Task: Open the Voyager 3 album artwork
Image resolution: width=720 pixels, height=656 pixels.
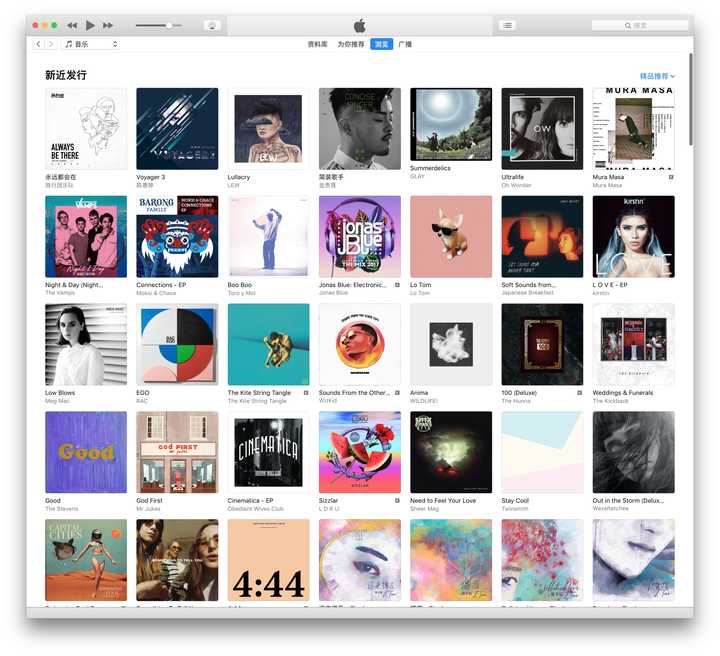Action: [x=177, y=129]
